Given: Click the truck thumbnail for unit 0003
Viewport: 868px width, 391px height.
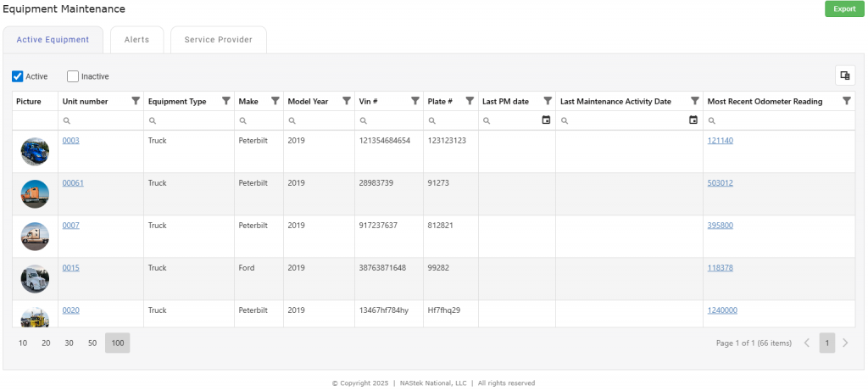Looking at the screenshot, I should [35, 152].
